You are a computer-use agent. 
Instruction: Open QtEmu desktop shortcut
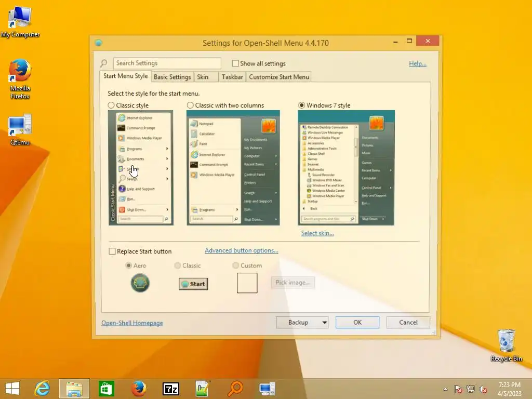click(20, 129)
